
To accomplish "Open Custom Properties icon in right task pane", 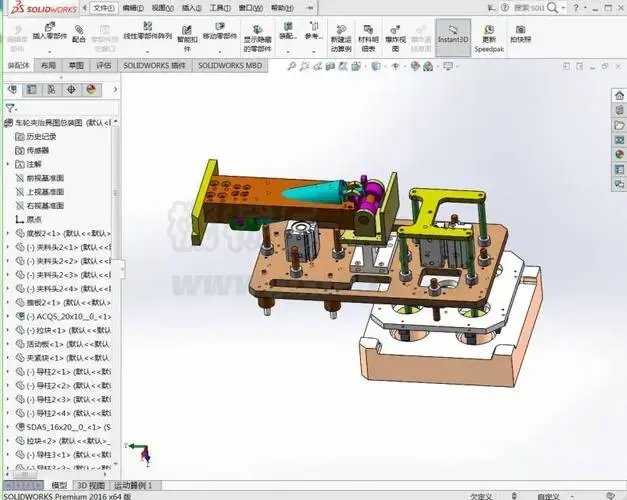I will [x=619, y=170].
